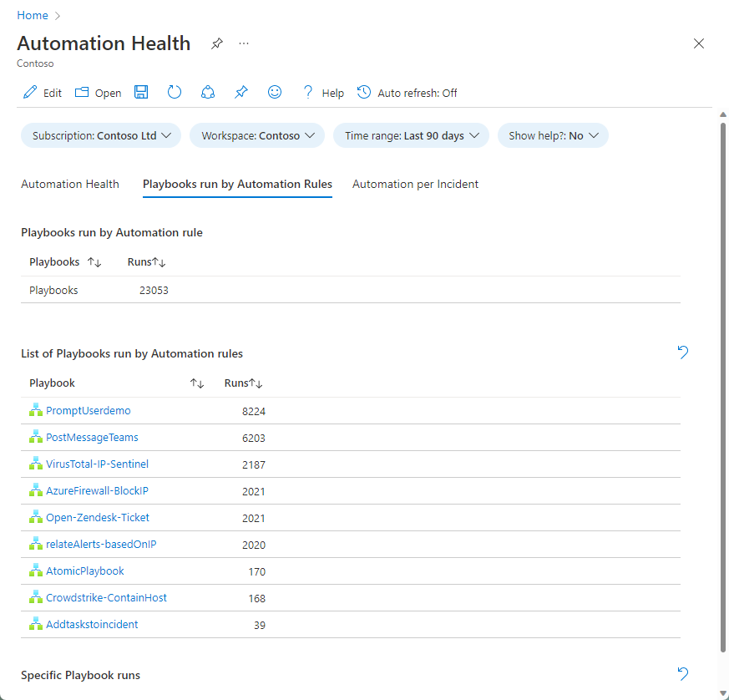Click the reload icon next to Specific Playbook runs
Screen dimensions: 729x700
pyautogui.click(x=682, y=674)
